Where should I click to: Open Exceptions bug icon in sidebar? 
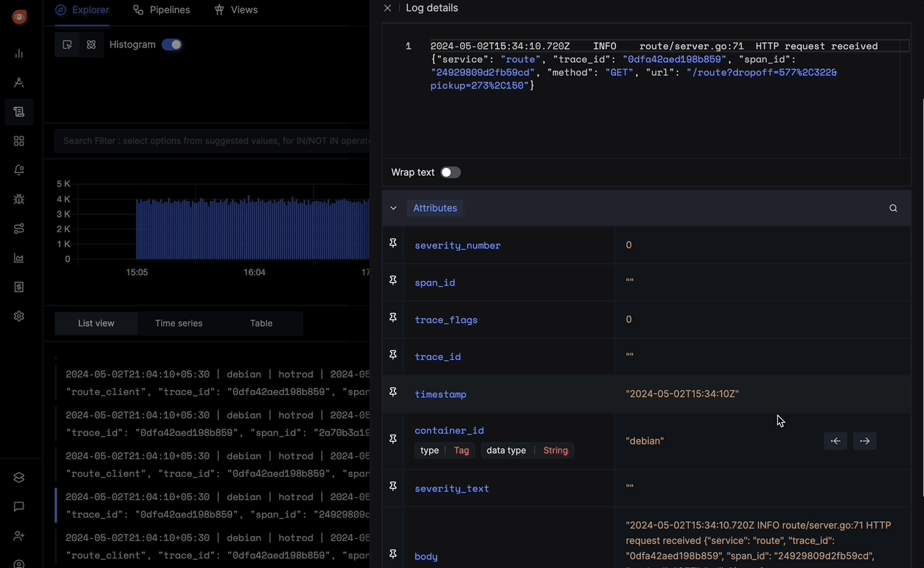19,199
